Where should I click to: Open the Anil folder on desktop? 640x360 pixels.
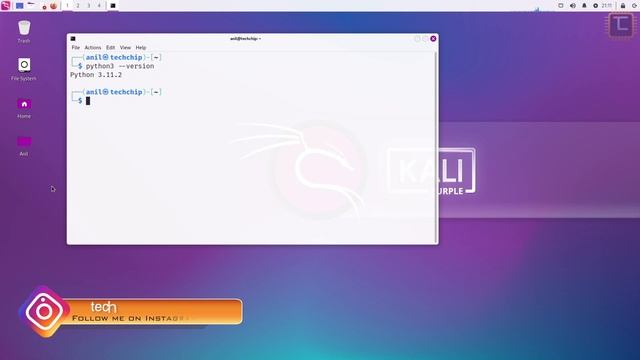tap(24, 146)
